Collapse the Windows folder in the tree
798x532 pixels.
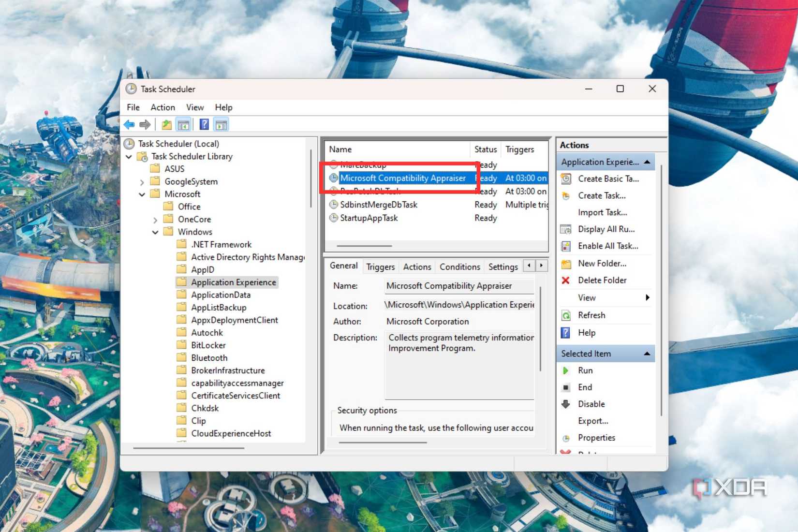(x=155, y=232)
